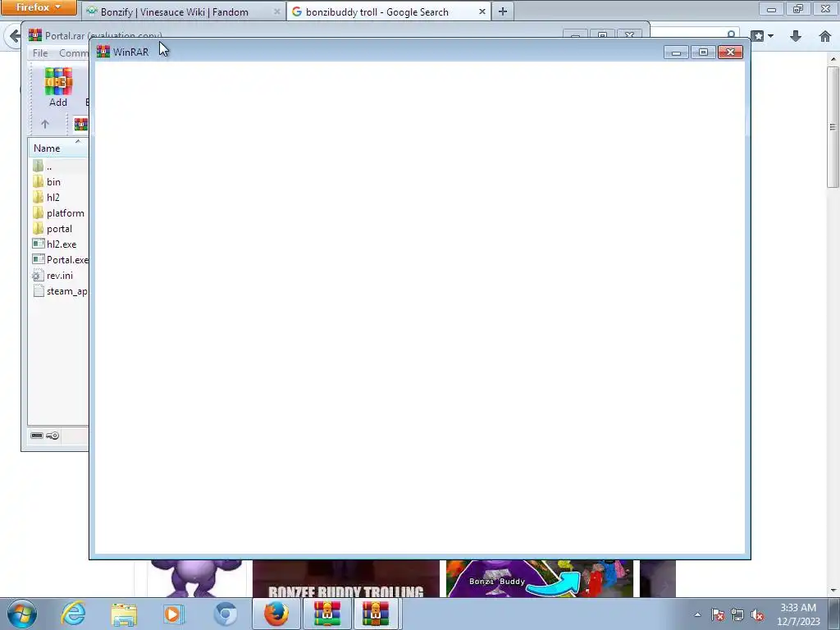Open the File menu in Portal.rar window

(x=40, y=53)
